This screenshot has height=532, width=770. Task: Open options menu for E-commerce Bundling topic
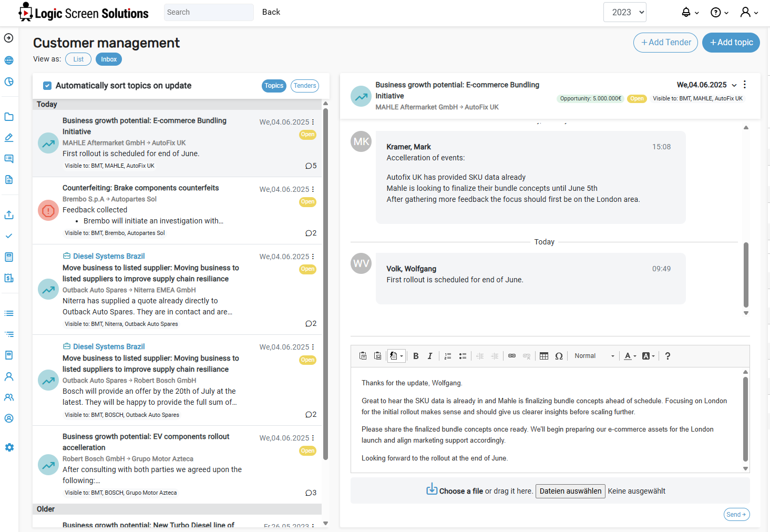(313, 122)
